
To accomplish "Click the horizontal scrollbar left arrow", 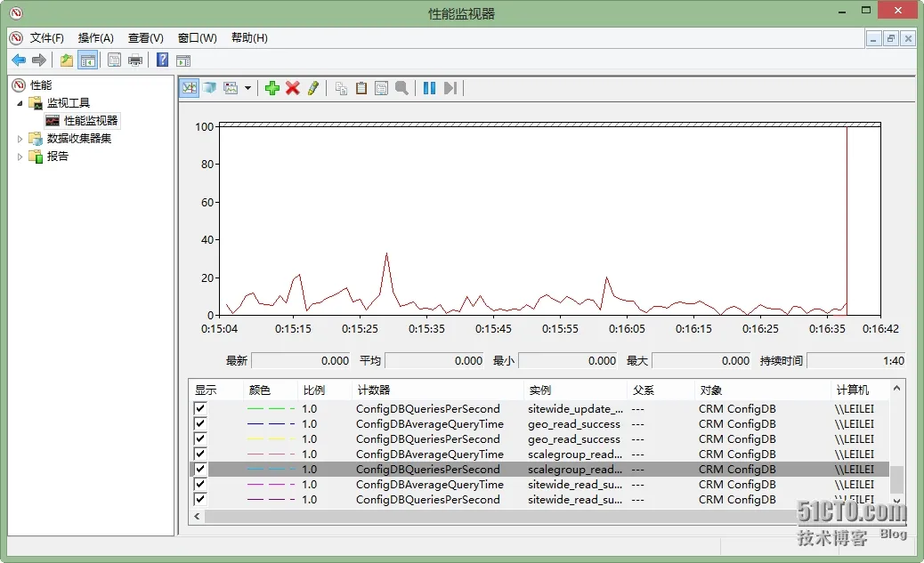I will coord(197,516).
